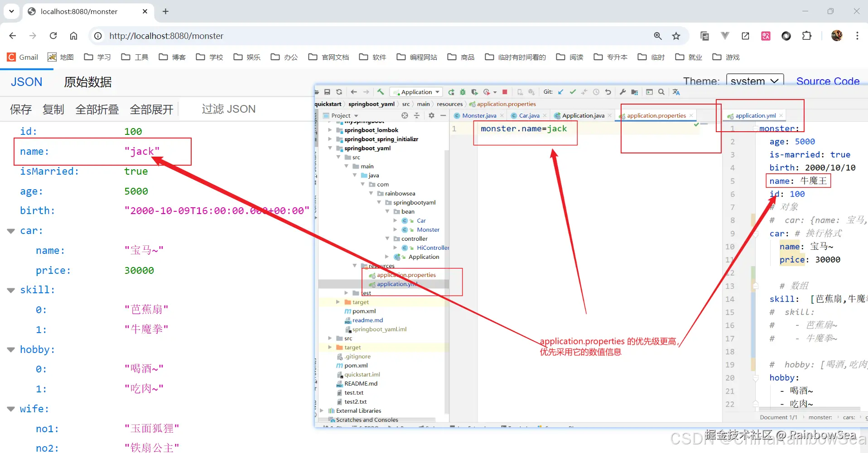The height and width of the screenshot is (453, 868).
Task: Stop the running application with red square
Action: pos(505,92)
